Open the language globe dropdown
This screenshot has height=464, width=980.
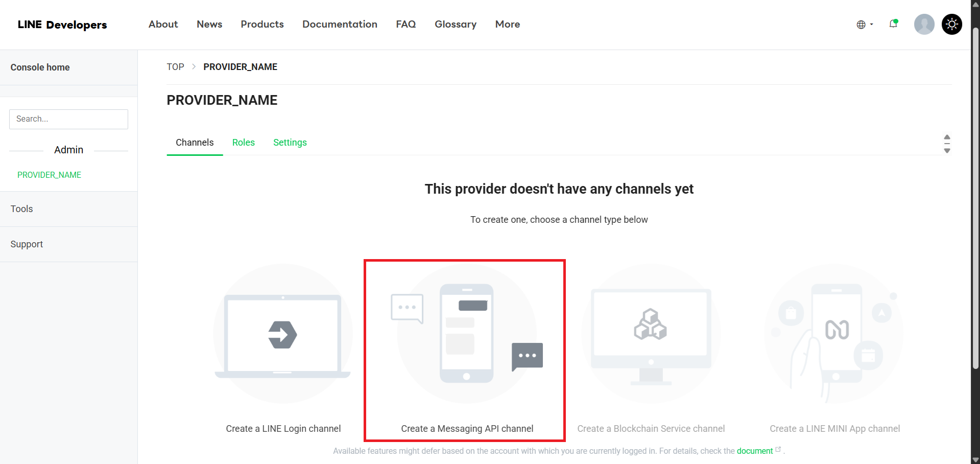click(864, 25)
